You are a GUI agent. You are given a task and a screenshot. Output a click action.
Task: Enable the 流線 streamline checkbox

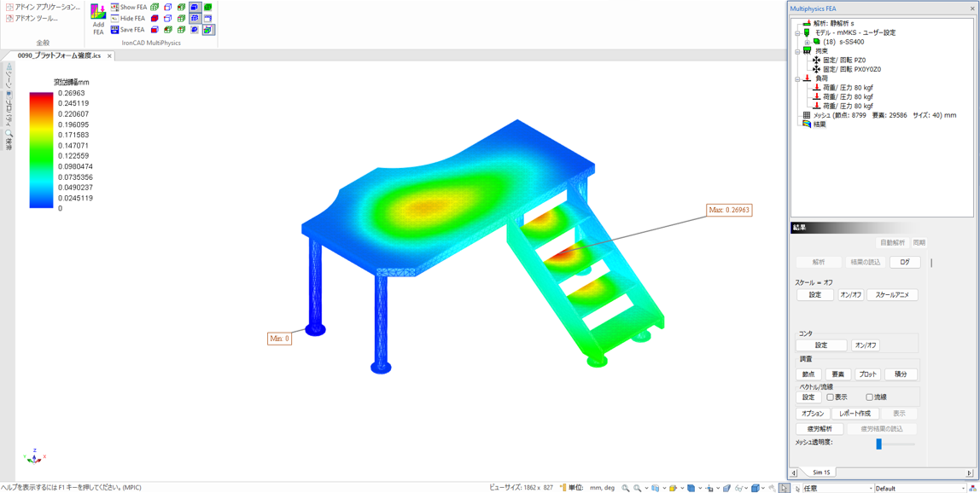tap(869, 397)
